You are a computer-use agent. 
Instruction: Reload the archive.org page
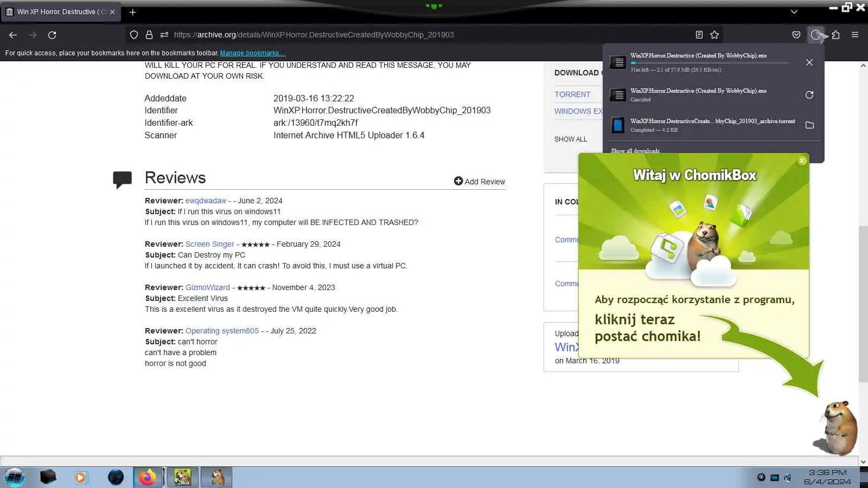[52, 35]
